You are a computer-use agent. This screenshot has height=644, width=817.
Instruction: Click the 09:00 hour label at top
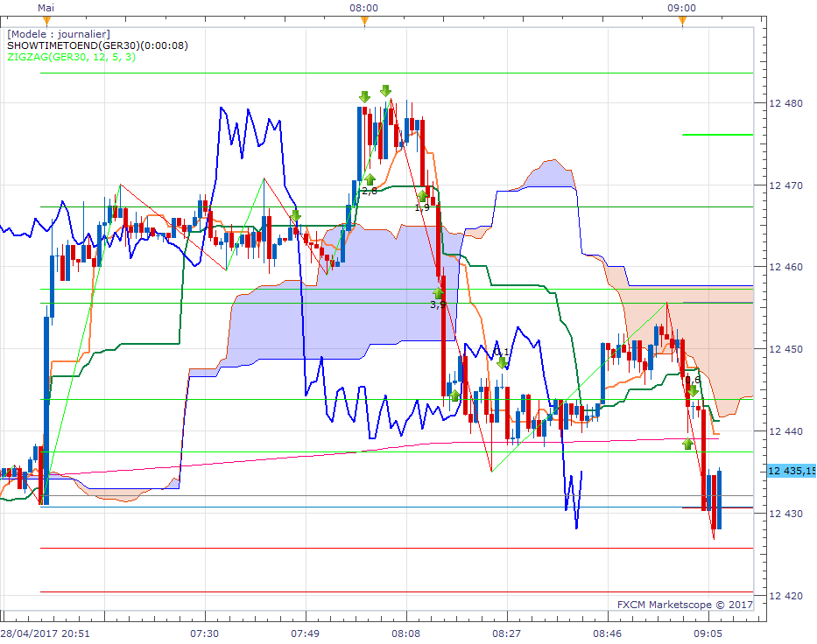click(x=681, y=8)
